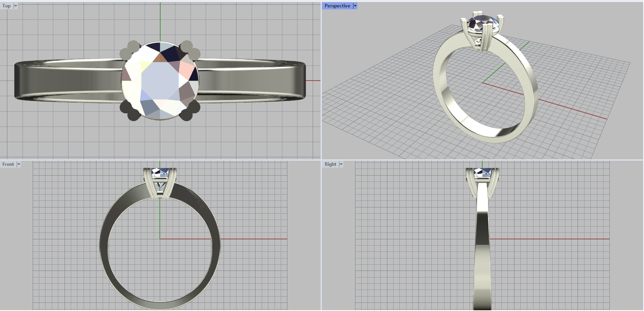Select the ring shank in Right viewport
The image size is (644, 311).
tap(482, 250)
